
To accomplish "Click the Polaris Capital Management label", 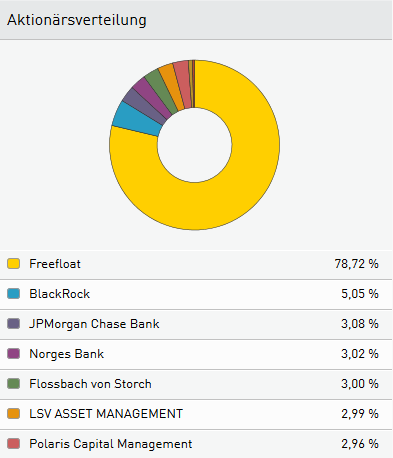I will coord(111,444).
